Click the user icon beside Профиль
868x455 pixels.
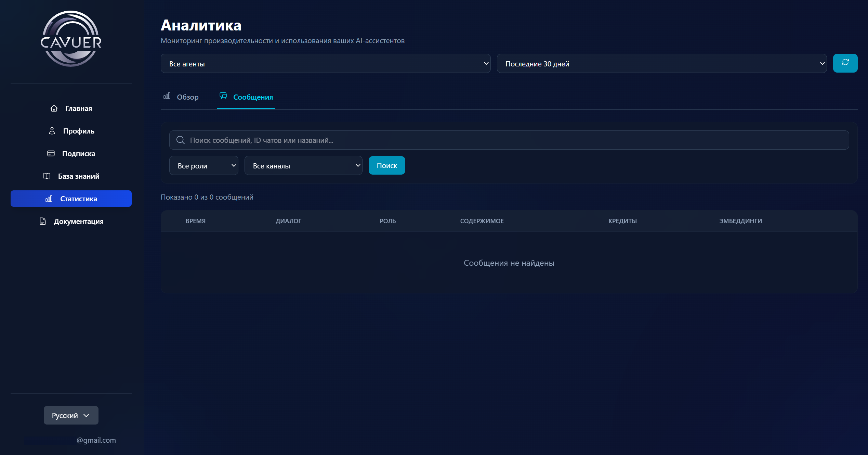tap(52, 131)
